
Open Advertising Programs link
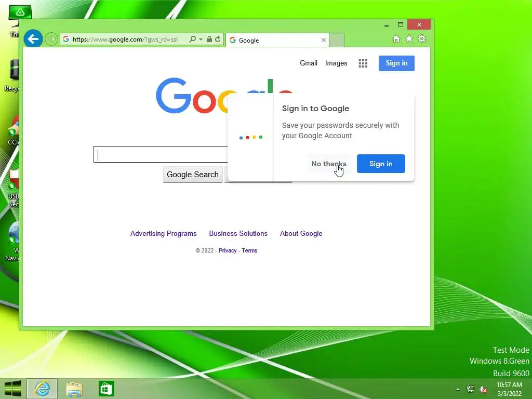(x=163, y=233)
